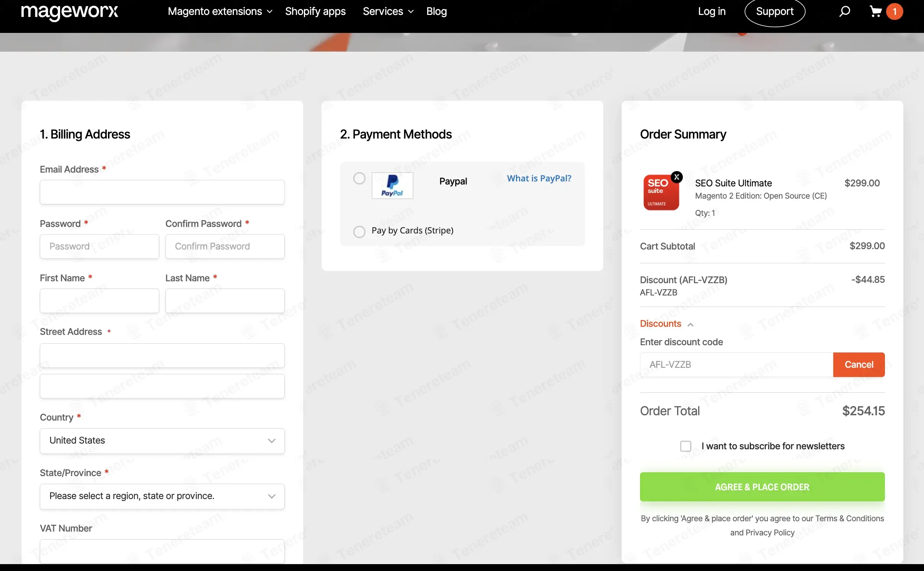Go to Shopify apps page
924x571 pixels.
pyautogui.click(x=315, y=11)
